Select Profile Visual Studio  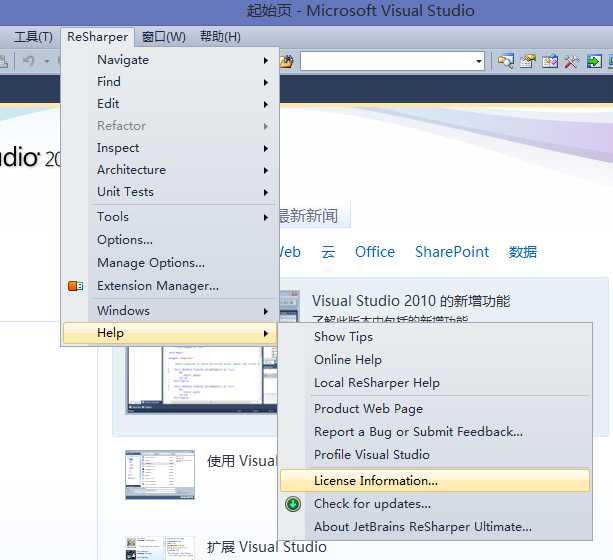435,455
